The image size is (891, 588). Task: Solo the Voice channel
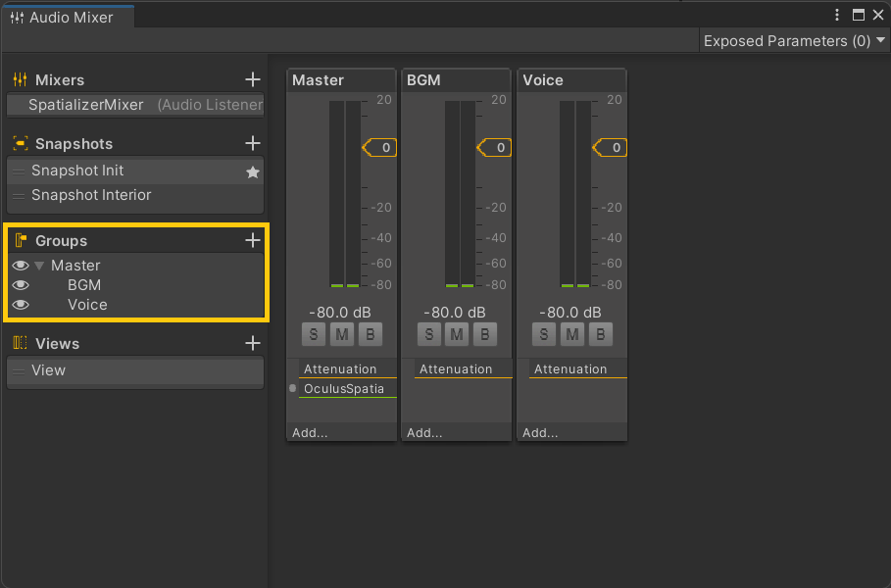(544, 334)
